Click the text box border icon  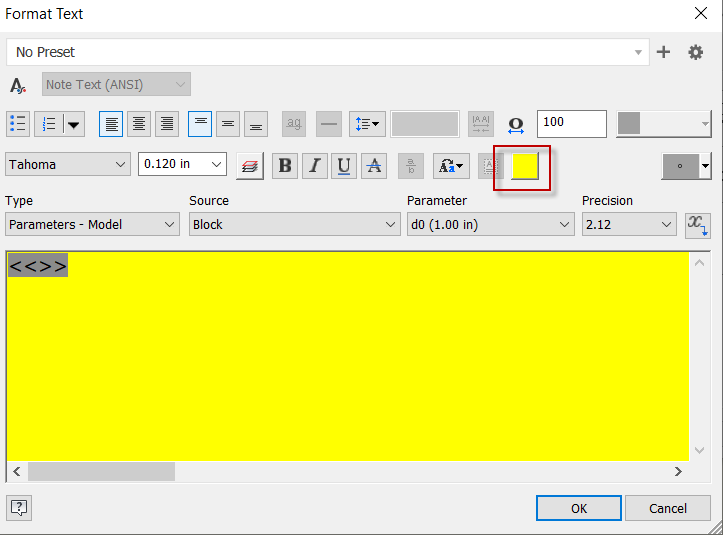point(490,166)
